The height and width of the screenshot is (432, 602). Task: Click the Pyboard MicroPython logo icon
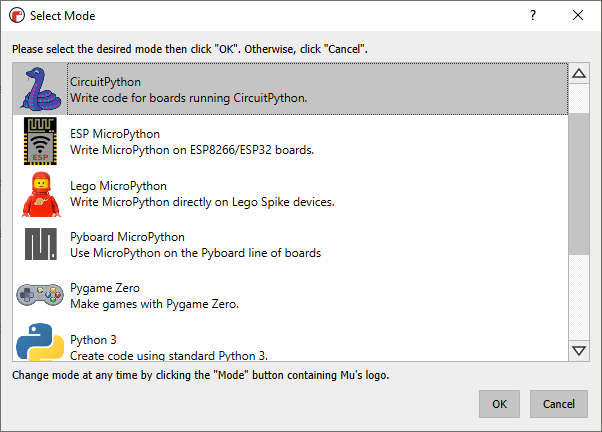coord(40,245)
